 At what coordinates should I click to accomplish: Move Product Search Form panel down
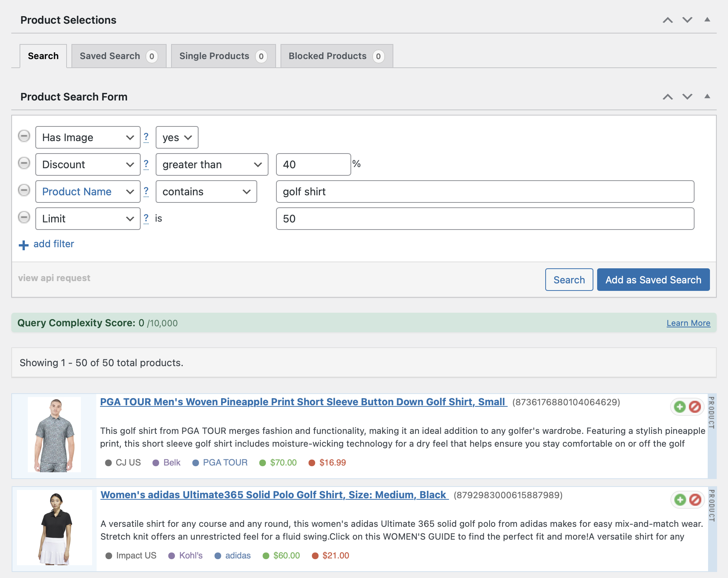pyautogui.click(x=687, y=97)
